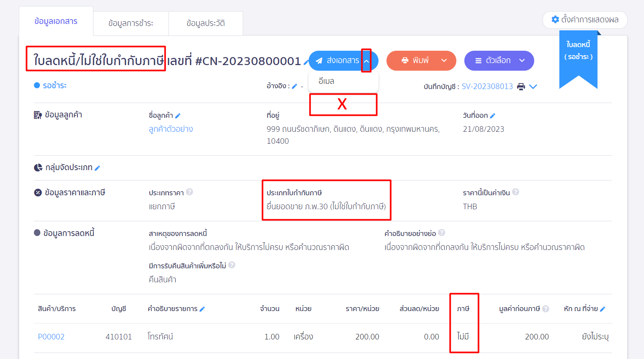Click ยื่นยอดขาย ภ.พ.30 tax invoice type
Image resolution: width=644 pixels, height=359 pixels.
326,206
